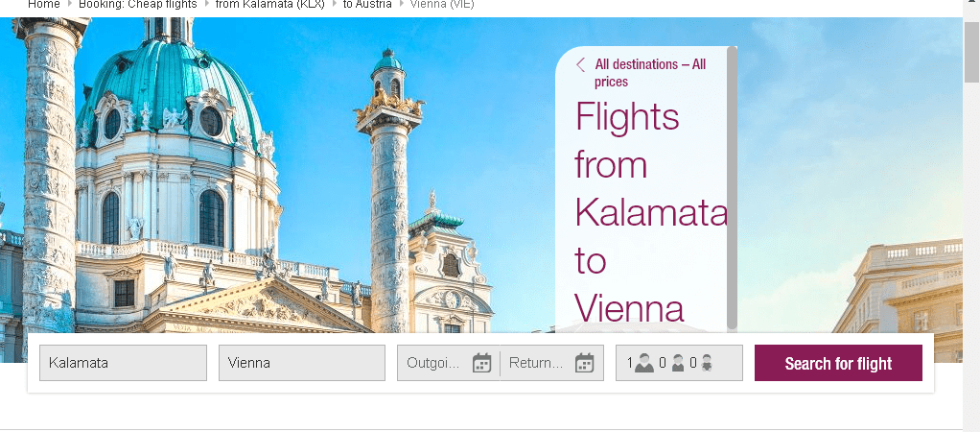
Task: Click the flight panel's gray scrollbar
Action: [x=732, y=188]
